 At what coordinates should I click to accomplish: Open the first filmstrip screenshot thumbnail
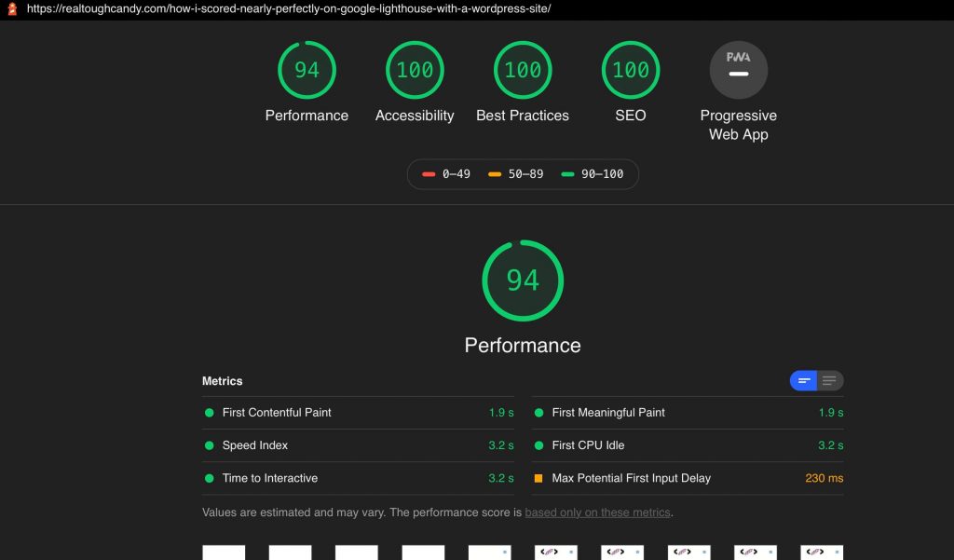224,553
